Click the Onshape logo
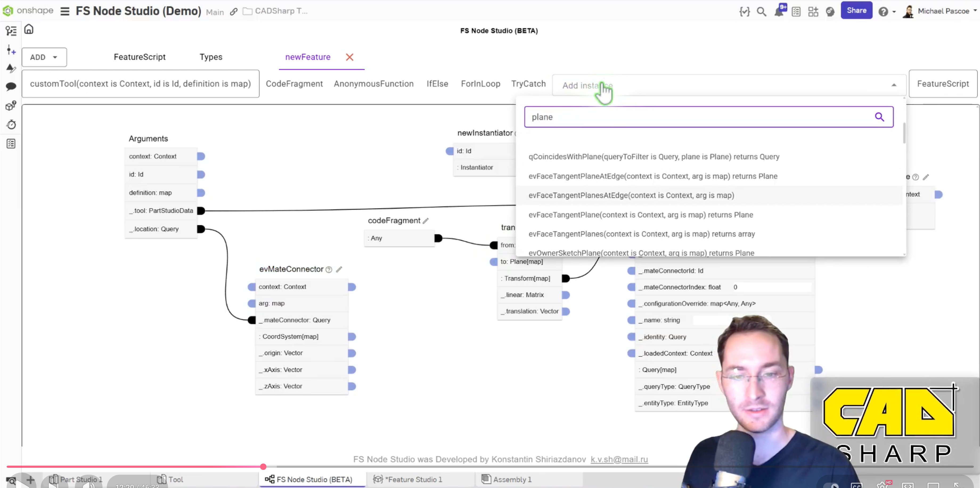The width and height of the screenshot is (980, 488). click(28, 11)
